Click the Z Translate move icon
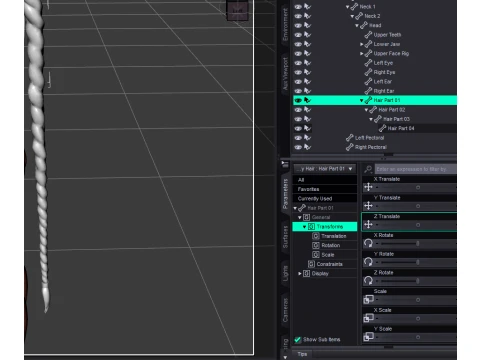 click(368, 224)
